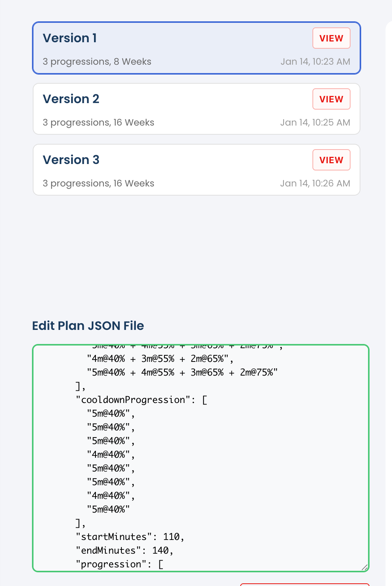Click the "3 progressions, 8 Weeks" subtitle
The height and width of the screenshot is (586, 392).
coord(97,62)
